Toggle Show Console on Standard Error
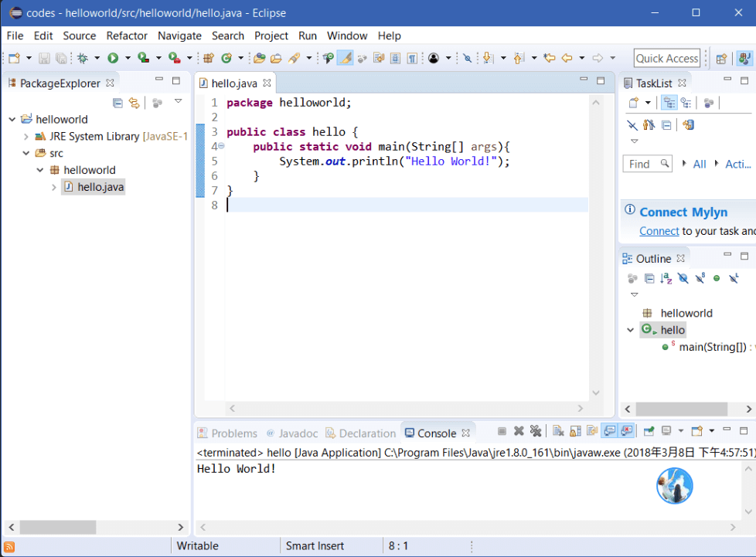The width and height of the screenshot is (756, 557). tap(626, 431)
